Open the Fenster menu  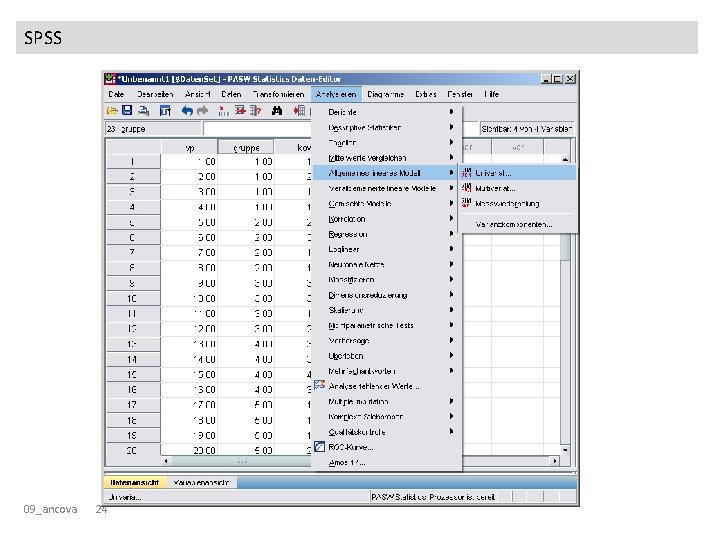click(460, 94)
